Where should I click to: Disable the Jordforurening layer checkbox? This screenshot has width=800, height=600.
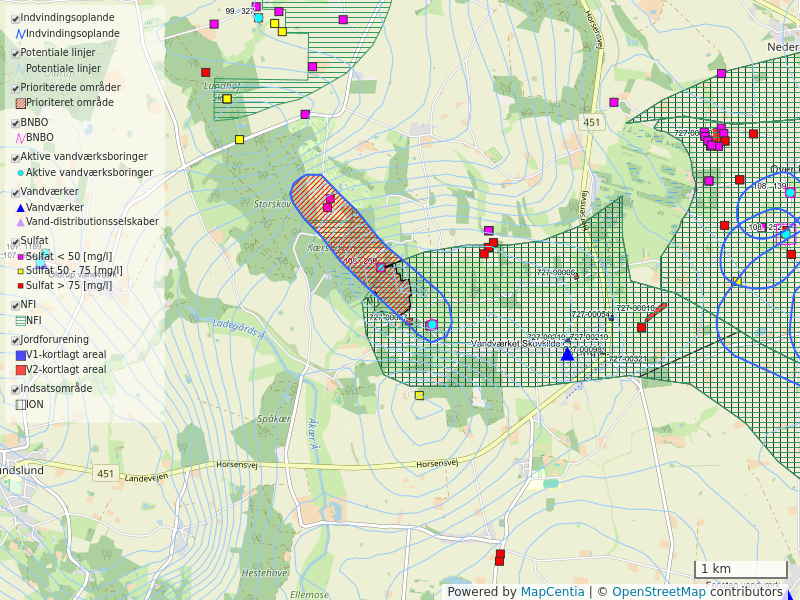[15, 340]
